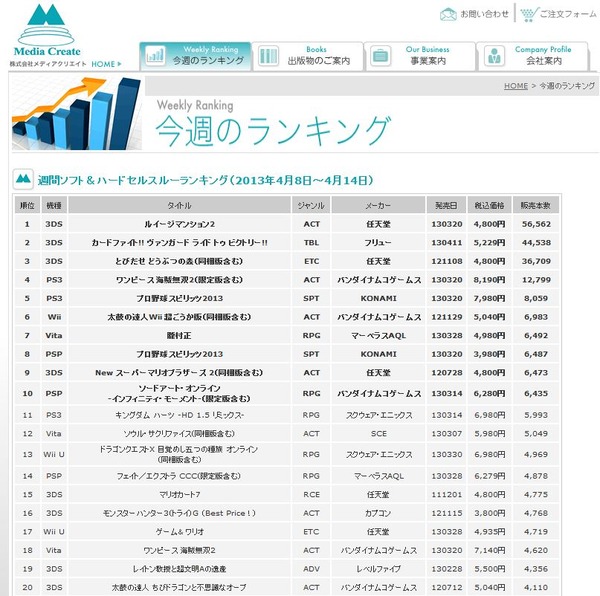Select the とびだせ どうぶつの森 title cell
600x596 pixels.
tap(179, 261)
